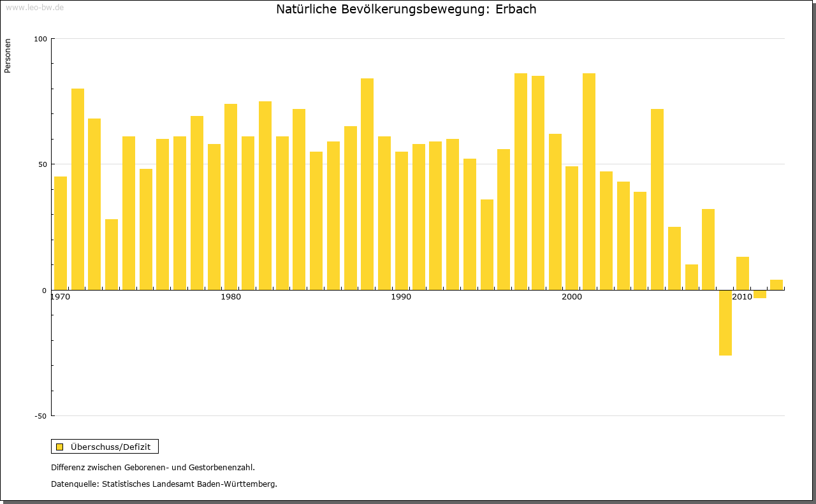This screenshot has height=504, width=816.
Task: Click the www.leo-bw.de watermark link
Action: coord(34,7)
